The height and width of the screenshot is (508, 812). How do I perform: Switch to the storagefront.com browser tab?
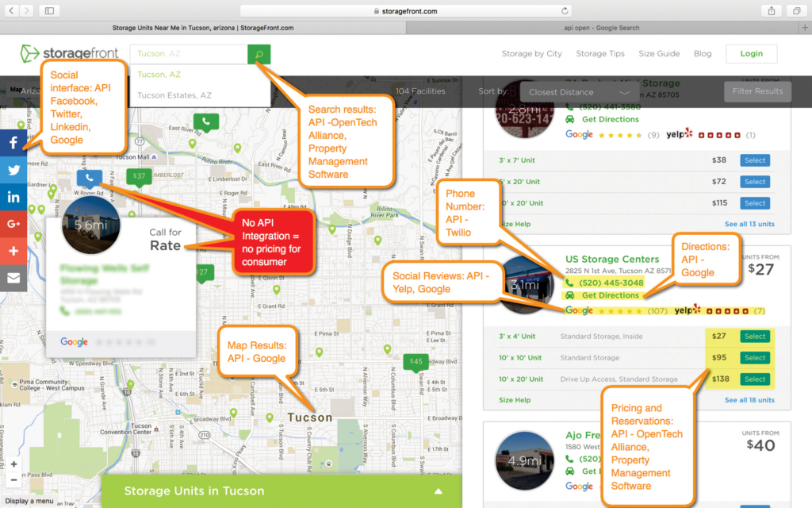point(203,28)
